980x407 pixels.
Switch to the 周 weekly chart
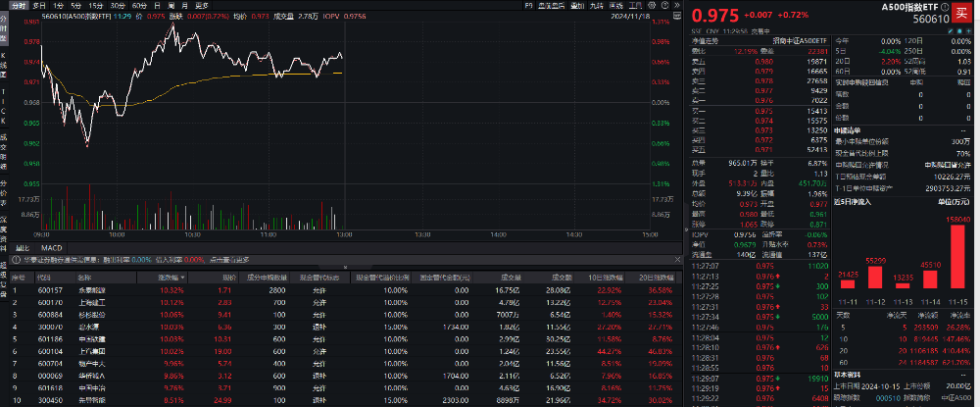point(171,5)
